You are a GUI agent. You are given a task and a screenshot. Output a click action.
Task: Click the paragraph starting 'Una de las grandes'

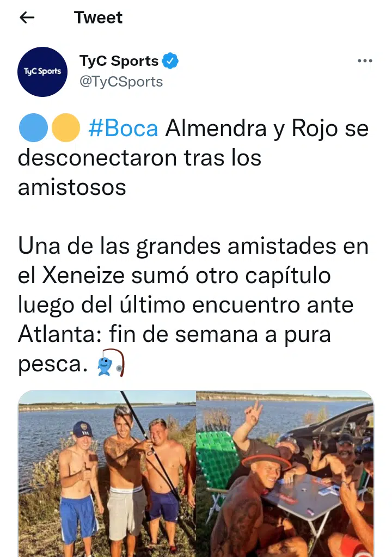click(x=193, y=304)
